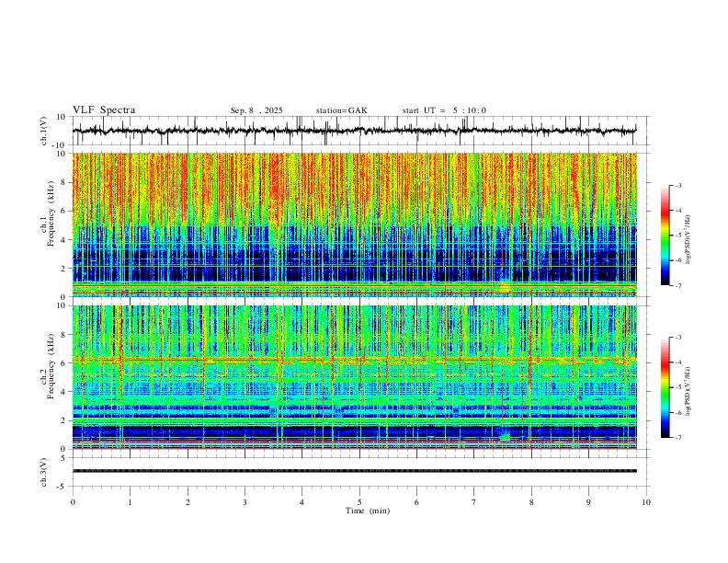The height and width of the screenshot is (563, 728).
Task: Click the "ch.1(V)" waveform axis label
Action: pos(44,131)
